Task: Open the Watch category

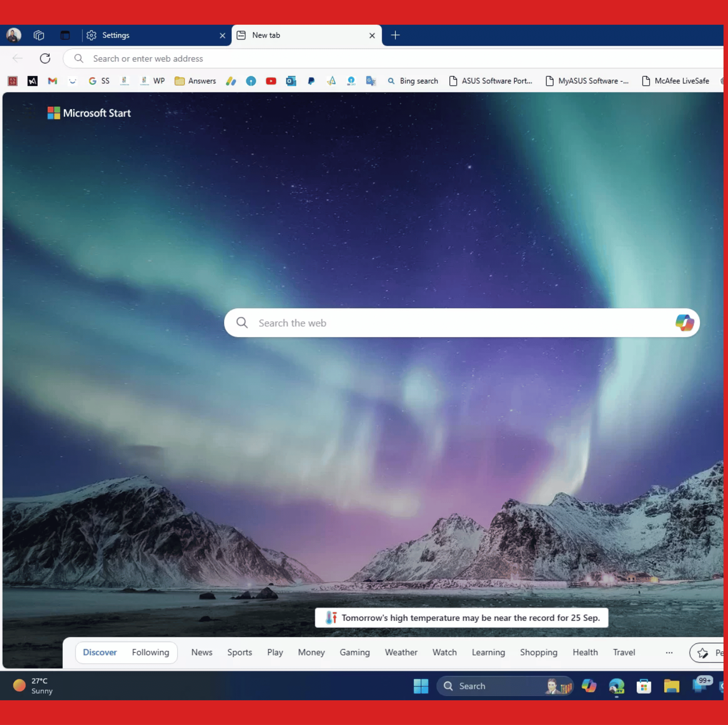Action: (x=445, y=652)
